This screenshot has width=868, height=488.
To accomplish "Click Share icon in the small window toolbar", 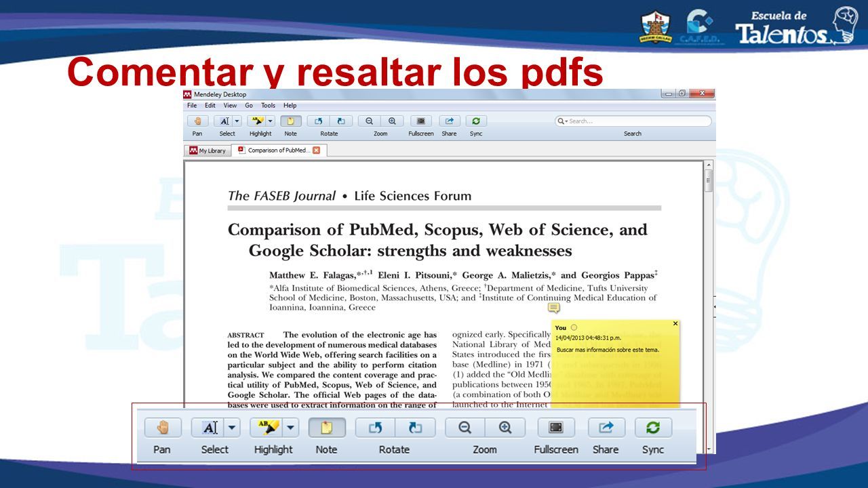I will [449, 121].
